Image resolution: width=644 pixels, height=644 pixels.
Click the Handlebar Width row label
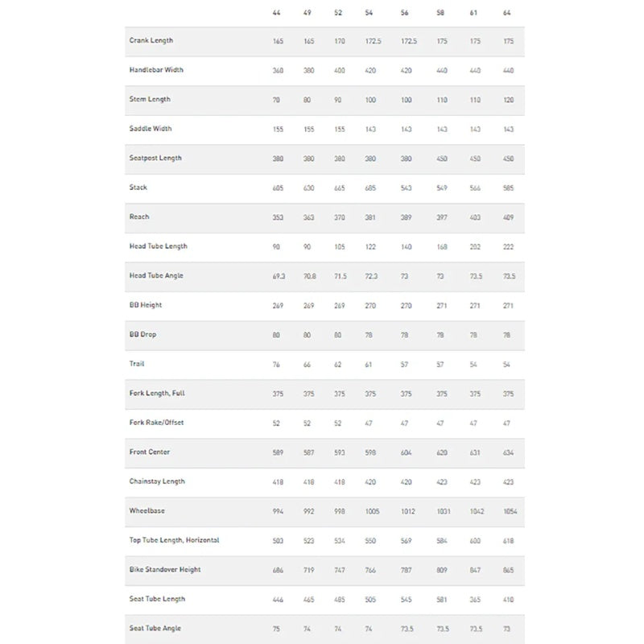pos(156,70)
